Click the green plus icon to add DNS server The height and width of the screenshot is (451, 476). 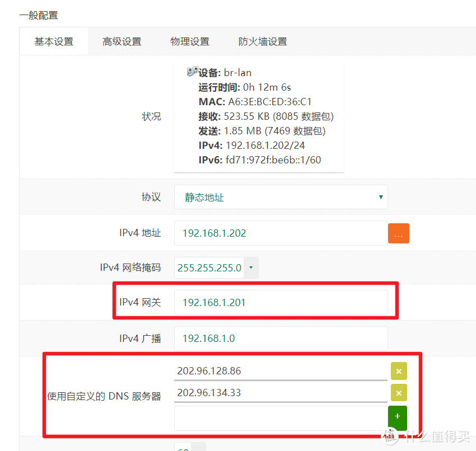(398, 418)
